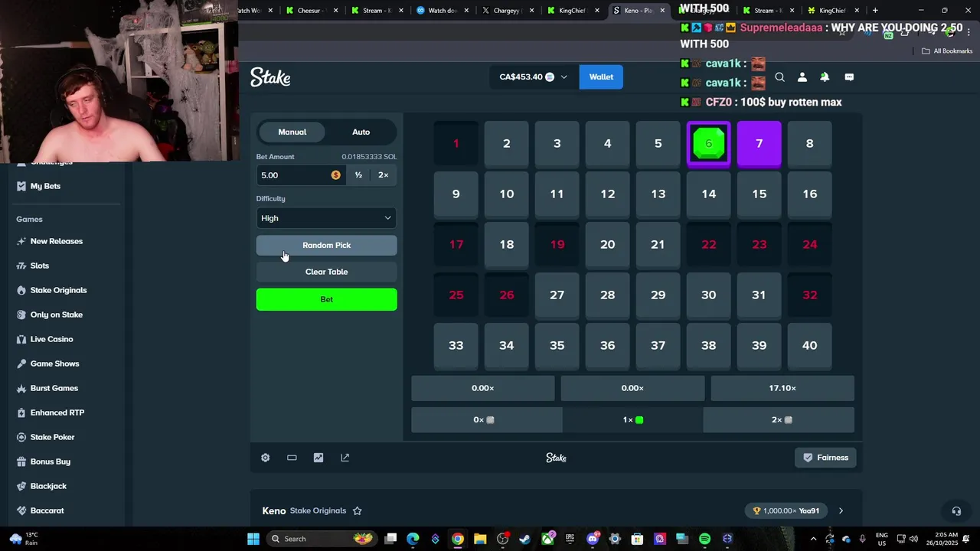
Task: Open the search magnifier in Stake header
Action: [x=779, y=77]
